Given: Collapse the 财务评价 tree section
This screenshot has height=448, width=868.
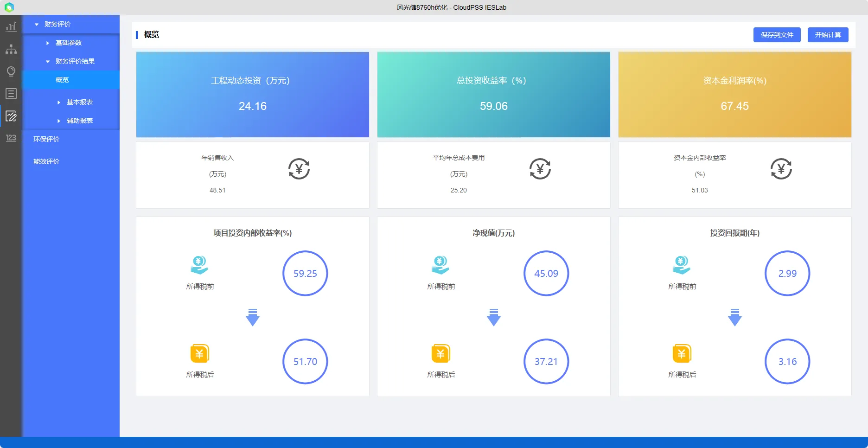Looking at the screenshot, I should [x=37, y=24].
